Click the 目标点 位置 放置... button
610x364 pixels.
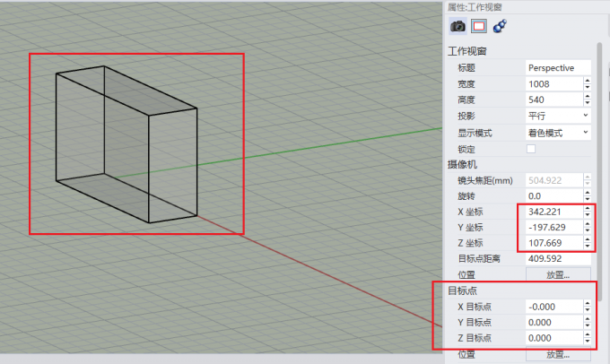pos(558,354)
